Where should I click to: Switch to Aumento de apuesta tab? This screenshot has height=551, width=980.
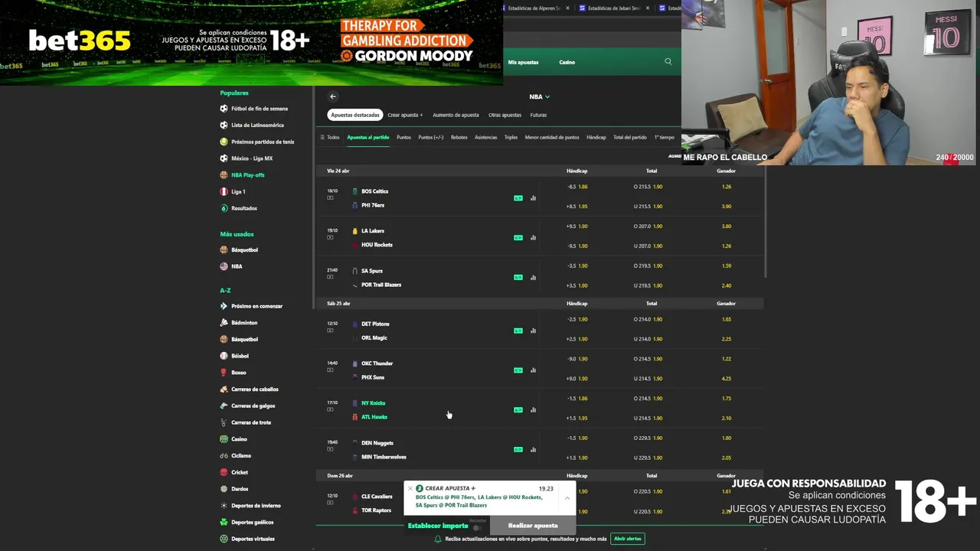click(x=456, y=115)
